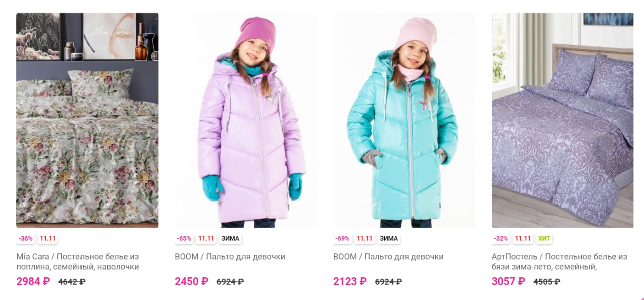Click the 2984 ₽ sale price
Image resolution: width=644 pixels, height=300 pixels.
[x=33, y=281]
